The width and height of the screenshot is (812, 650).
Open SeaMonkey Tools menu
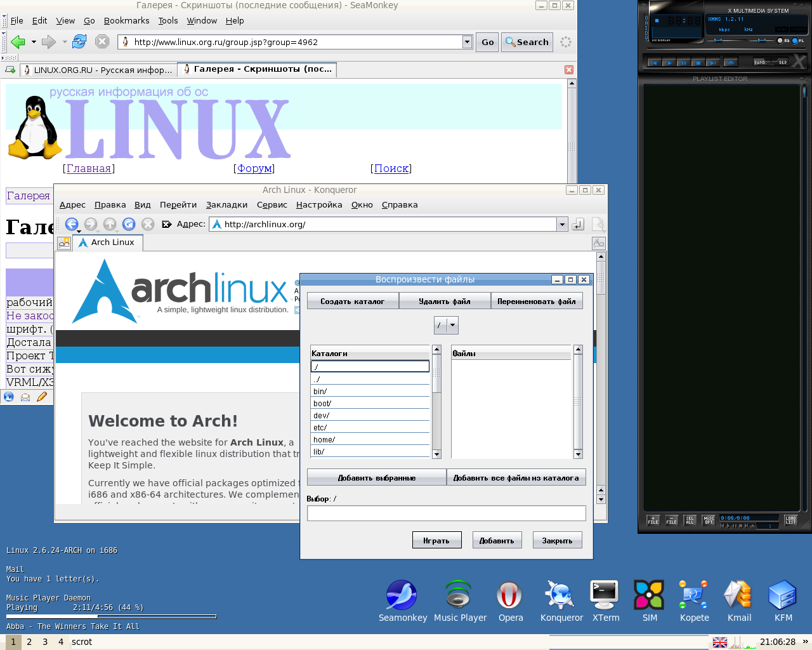[x=168, y=20]
